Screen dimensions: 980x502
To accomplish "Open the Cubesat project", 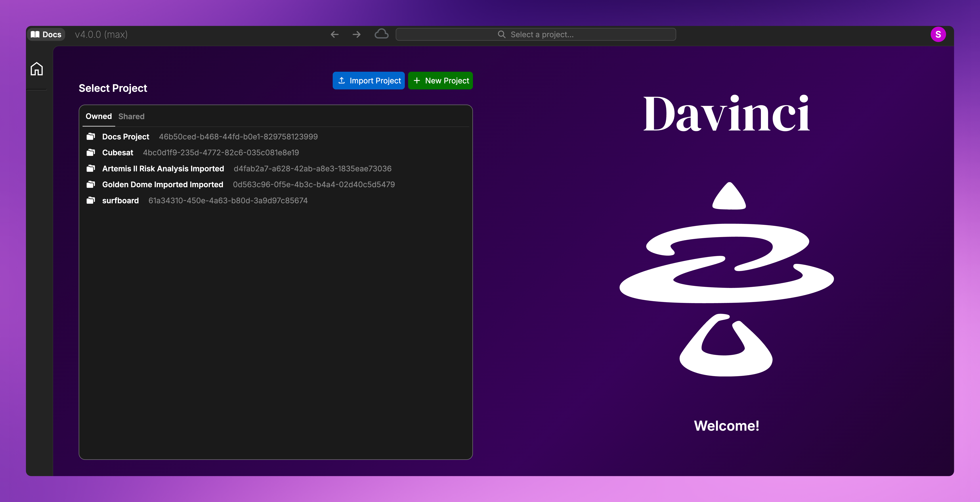I will coord(118,153).
